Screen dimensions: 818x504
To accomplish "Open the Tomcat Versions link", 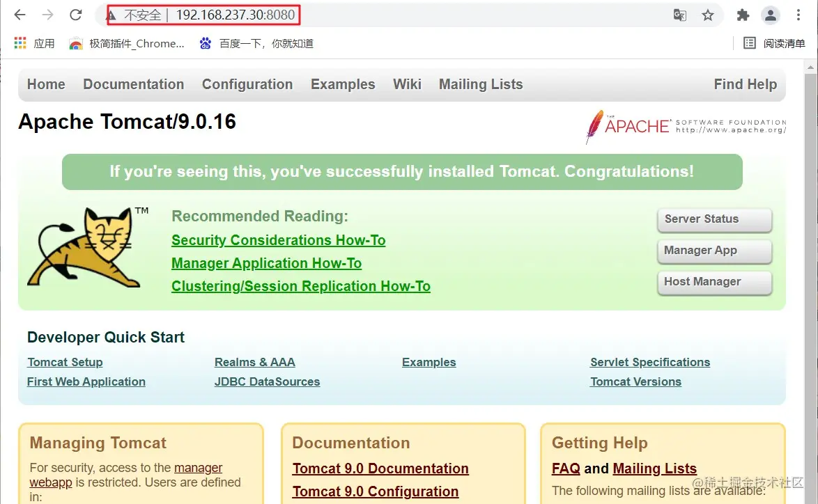I will [635, 381].
